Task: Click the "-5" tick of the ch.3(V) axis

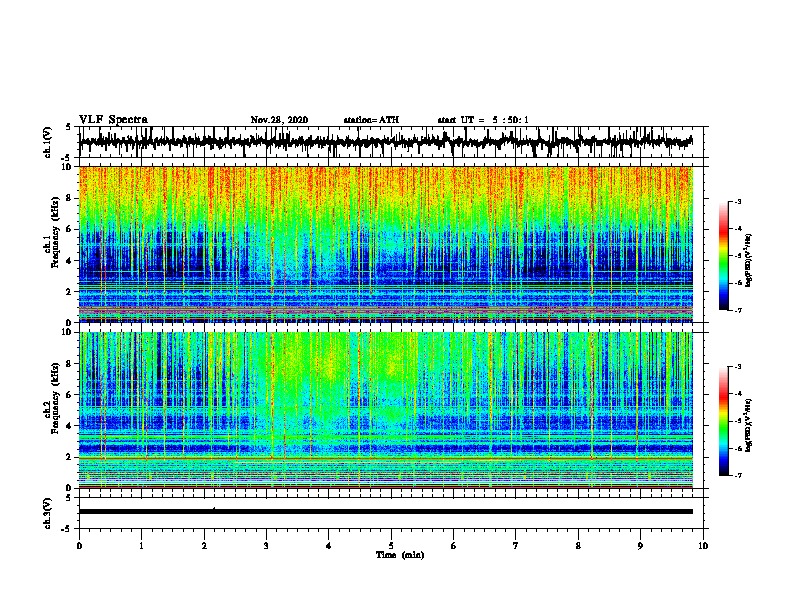Action: point(67,528)
